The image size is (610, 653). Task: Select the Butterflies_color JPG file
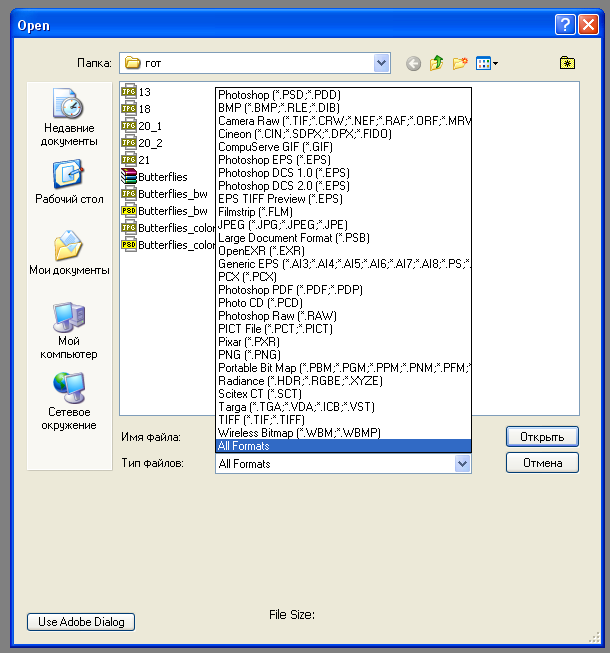click(x=168, y=228)
